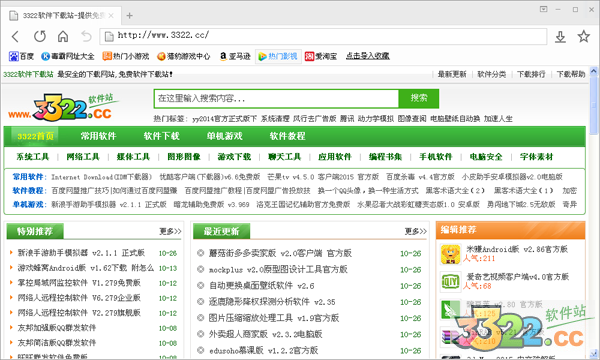The height and width of the screenshot is (360, 600).
Task: Open 蘑菇街多多卖家版 v2.0客户端 entry
Action: 280,253
